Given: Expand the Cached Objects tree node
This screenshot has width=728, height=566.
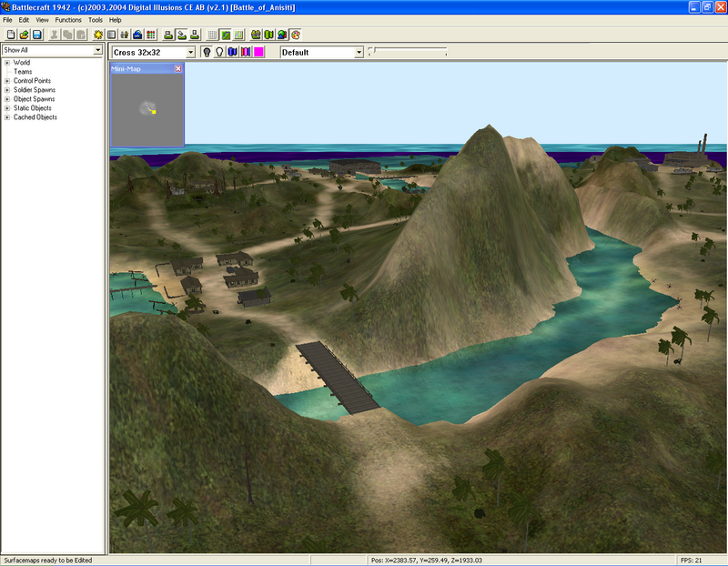Looking at the screenshot, I should point(7,117).
